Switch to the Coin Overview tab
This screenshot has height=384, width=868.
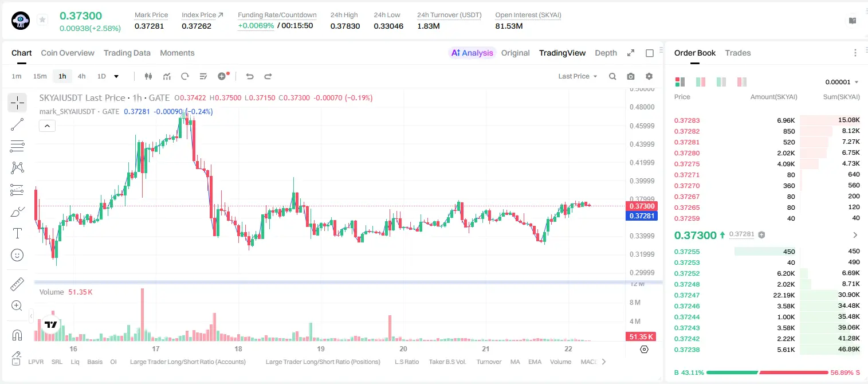click(x=68, y=53)
